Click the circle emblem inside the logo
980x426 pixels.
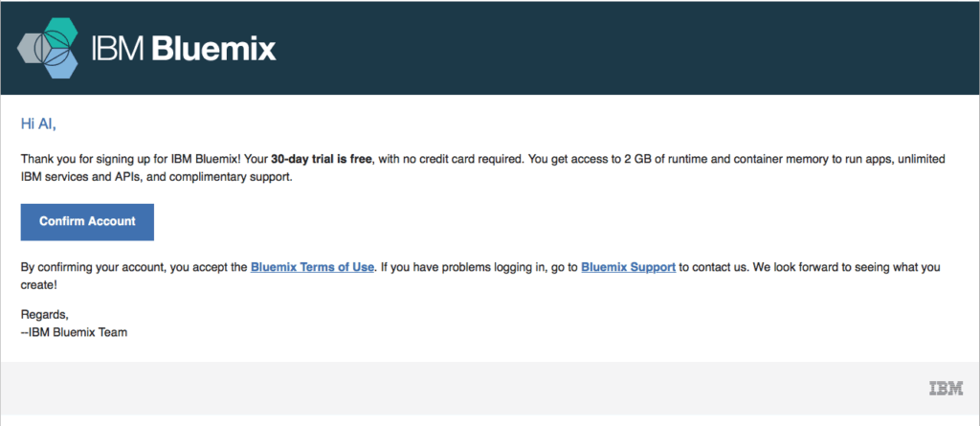(x=50, y=49)
